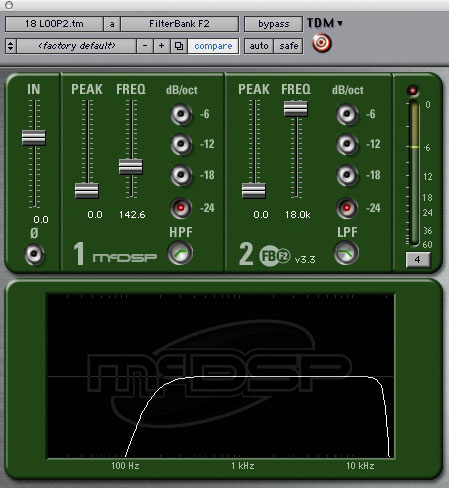
Task: Select band 2 -6 dB/oct slope
Action: point(347,114)
